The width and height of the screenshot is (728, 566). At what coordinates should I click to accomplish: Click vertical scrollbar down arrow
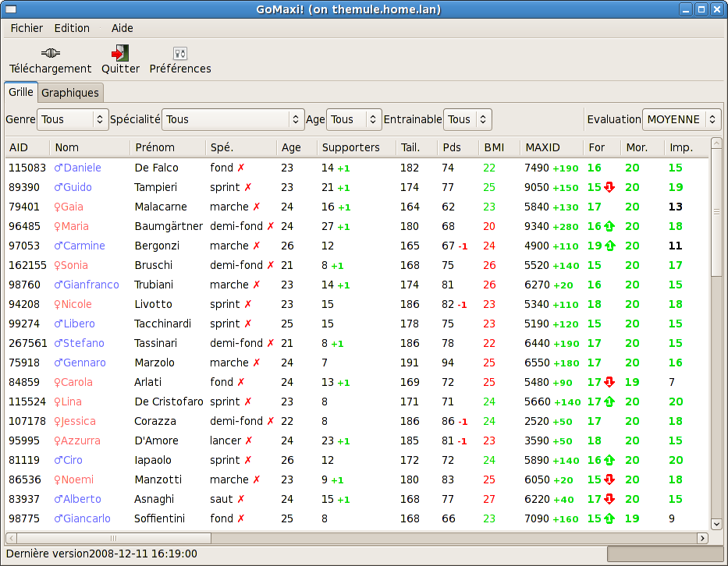(716, 524)
